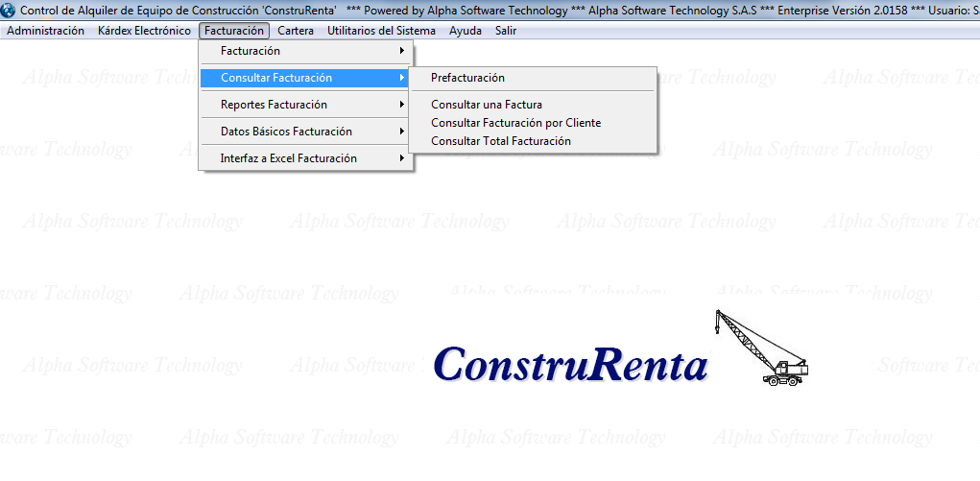
Task: Click Salir in the menu bar
Action: [506, 31]
